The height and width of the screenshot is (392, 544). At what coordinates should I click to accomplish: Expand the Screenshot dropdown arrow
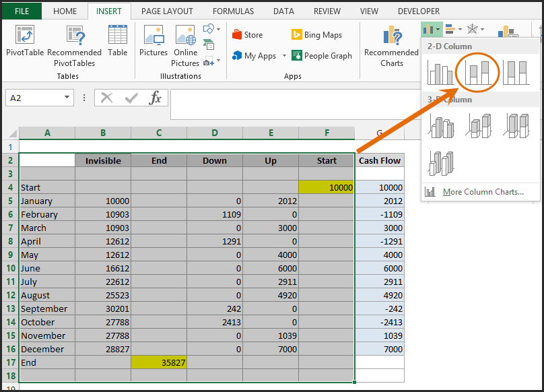pos(218,61)
